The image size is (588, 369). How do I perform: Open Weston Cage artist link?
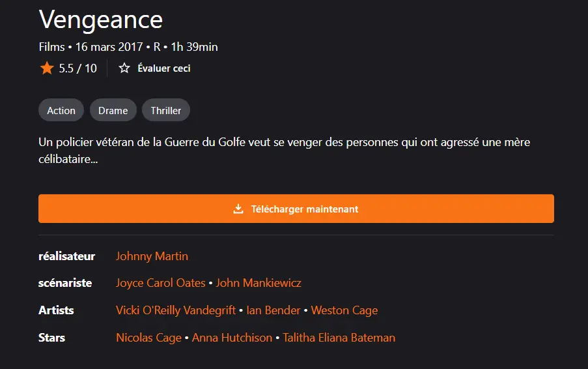point(344,310)
